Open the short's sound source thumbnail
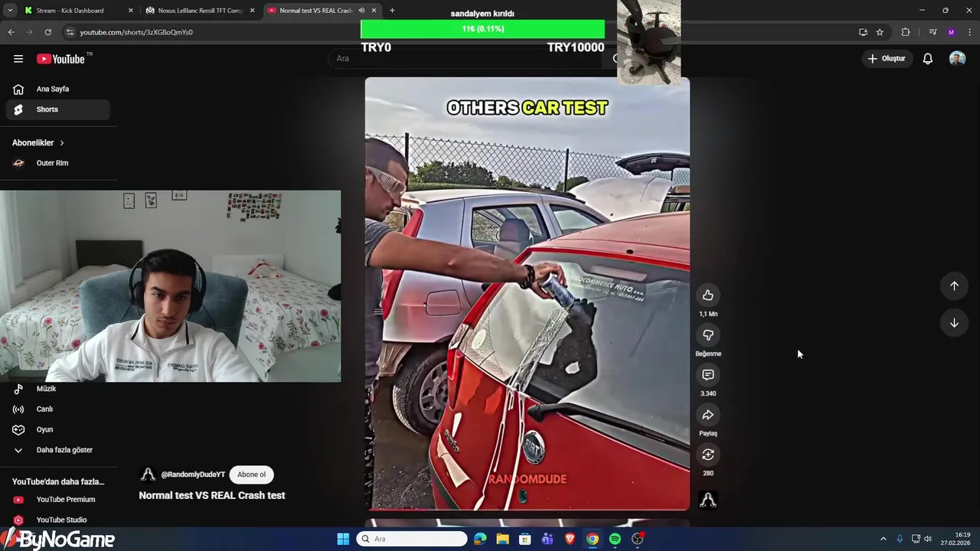The image size is (980, 551). tap(708, 500)
